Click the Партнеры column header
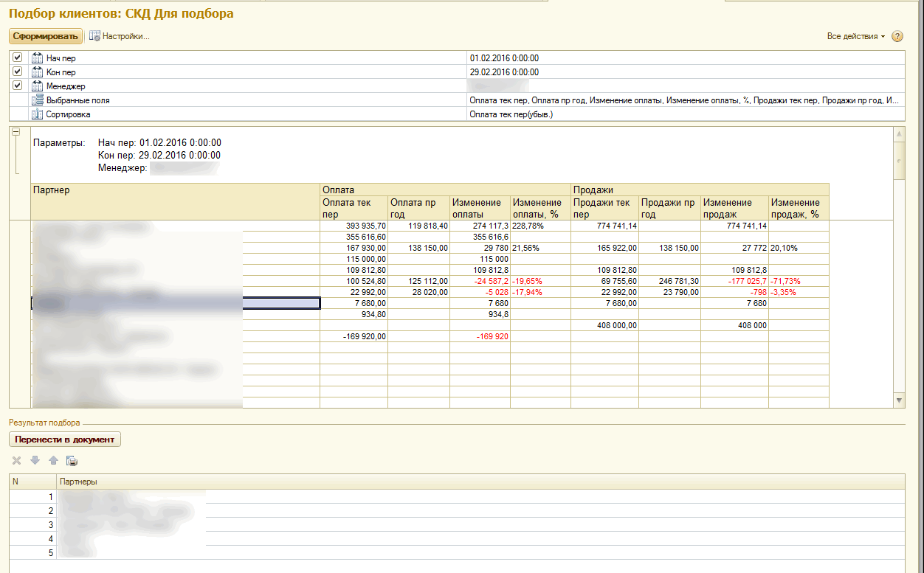This screenshot has height=573, width=924. click(78, 482)
